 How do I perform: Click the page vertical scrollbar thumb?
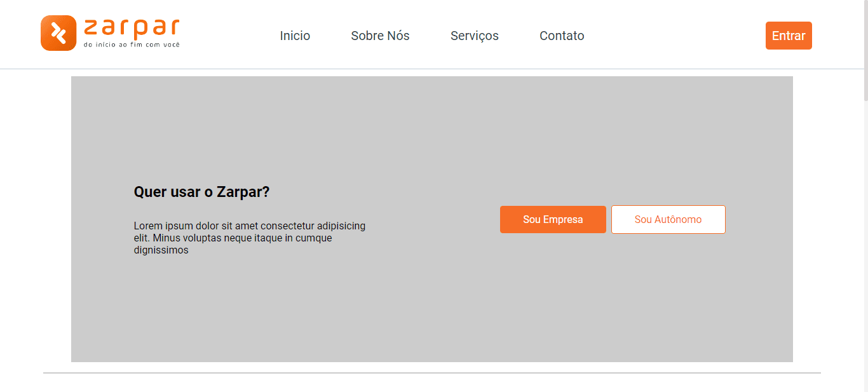click(x=865, y=50)
